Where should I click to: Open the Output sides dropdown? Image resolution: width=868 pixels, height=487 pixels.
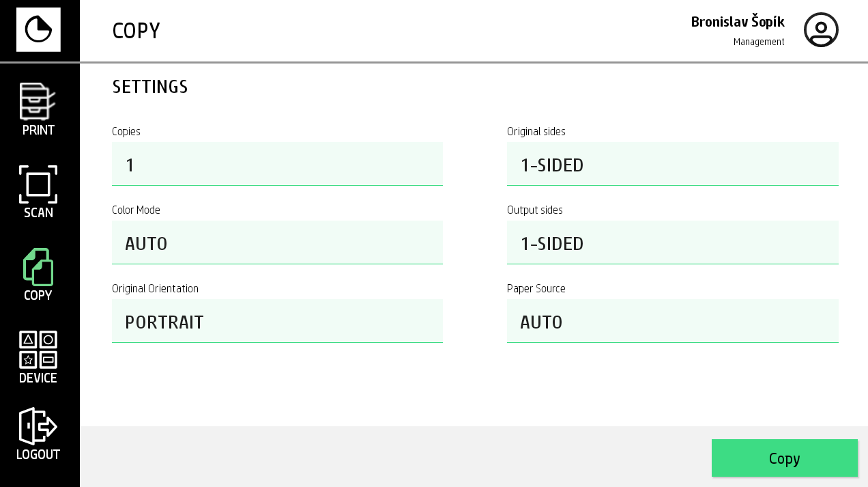pos(672,242)
